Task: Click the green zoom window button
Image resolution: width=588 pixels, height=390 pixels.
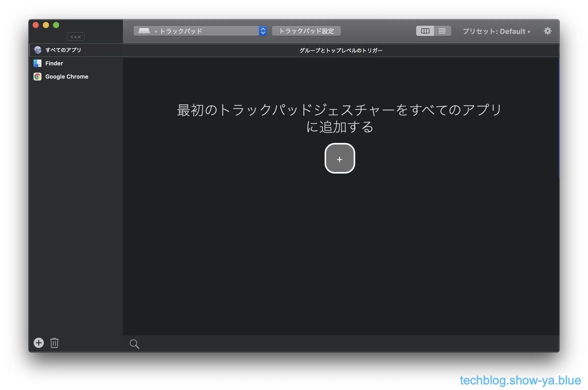Action: 56,25
